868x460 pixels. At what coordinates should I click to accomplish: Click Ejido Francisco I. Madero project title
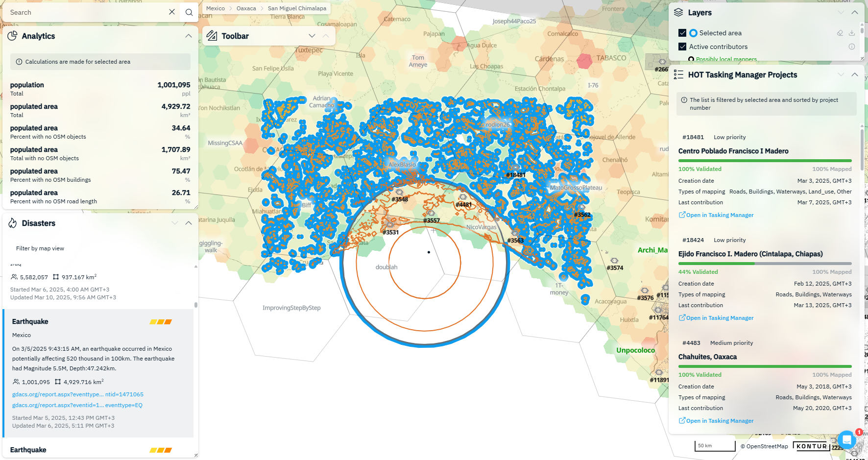pos(750,254)
